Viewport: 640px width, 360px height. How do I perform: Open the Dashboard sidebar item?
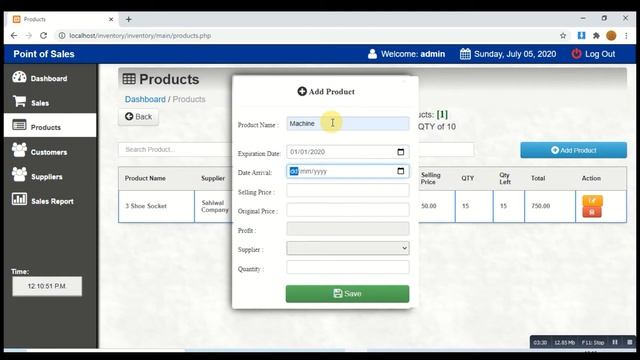50,78
